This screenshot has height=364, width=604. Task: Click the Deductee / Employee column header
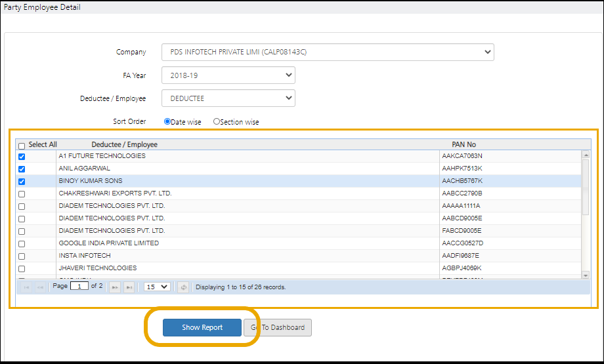coord(125,144)
